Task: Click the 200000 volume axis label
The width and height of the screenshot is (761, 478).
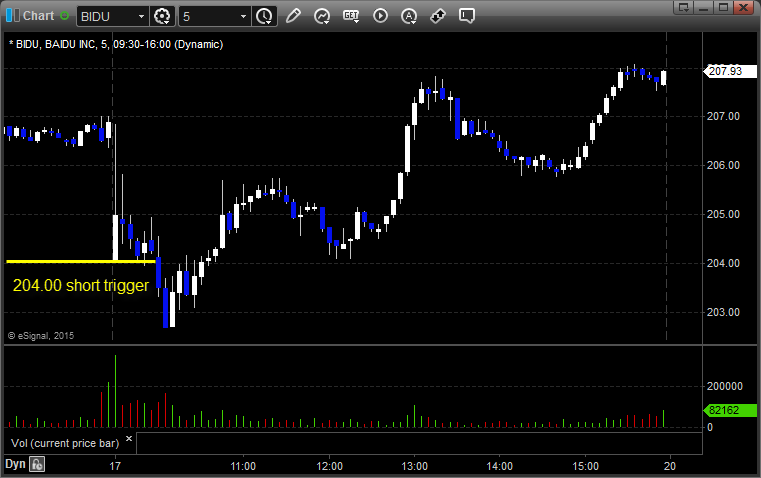Action: [725, 386]
